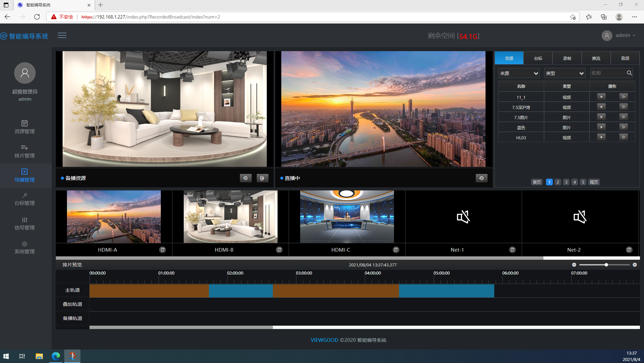644x363 pixels.
Task: Click the VIEWGOOD footer link
Action: [x=324, y=340]
